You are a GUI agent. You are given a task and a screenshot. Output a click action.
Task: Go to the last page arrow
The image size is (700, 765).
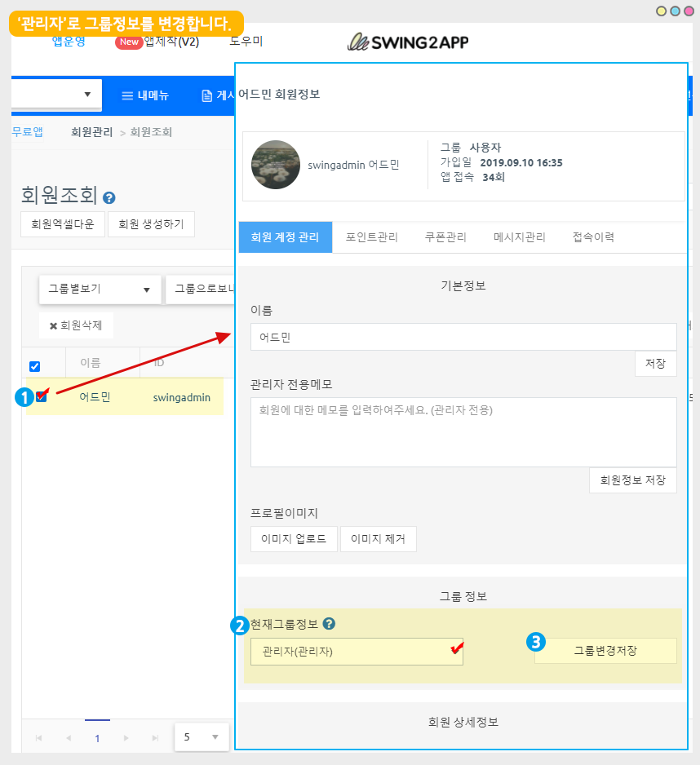[155, 738]
